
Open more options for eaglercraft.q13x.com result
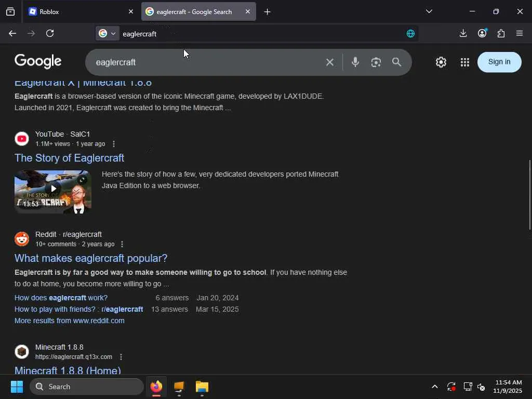click(121, 357)
